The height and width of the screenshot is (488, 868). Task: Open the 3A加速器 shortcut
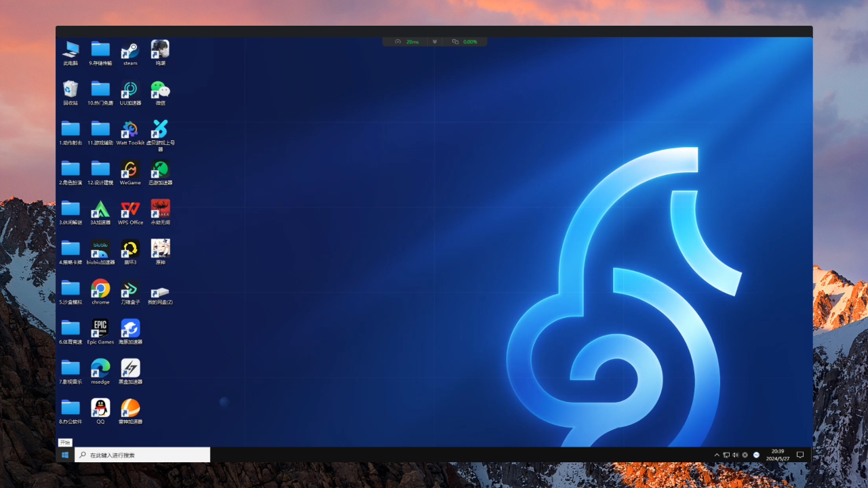click(100, 213)
